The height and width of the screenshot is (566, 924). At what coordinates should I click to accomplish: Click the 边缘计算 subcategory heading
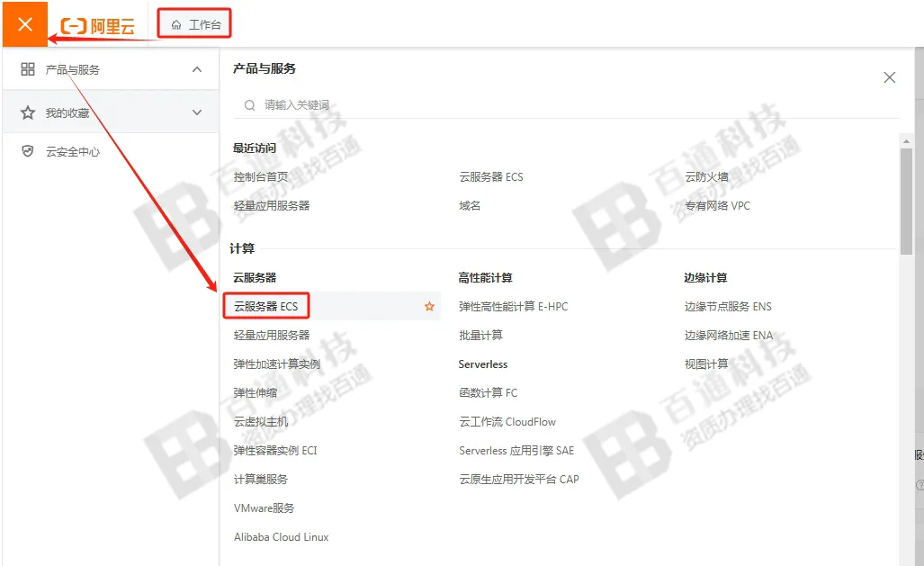[x=705, y=278]
